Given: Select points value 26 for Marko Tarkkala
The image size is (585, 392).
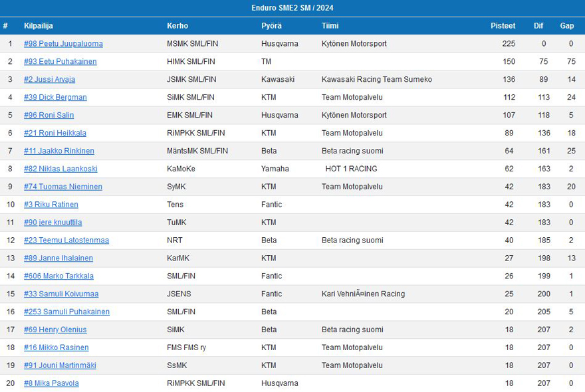Looking at the screenshot, I should pyautogui.click(x=509, y=276).
